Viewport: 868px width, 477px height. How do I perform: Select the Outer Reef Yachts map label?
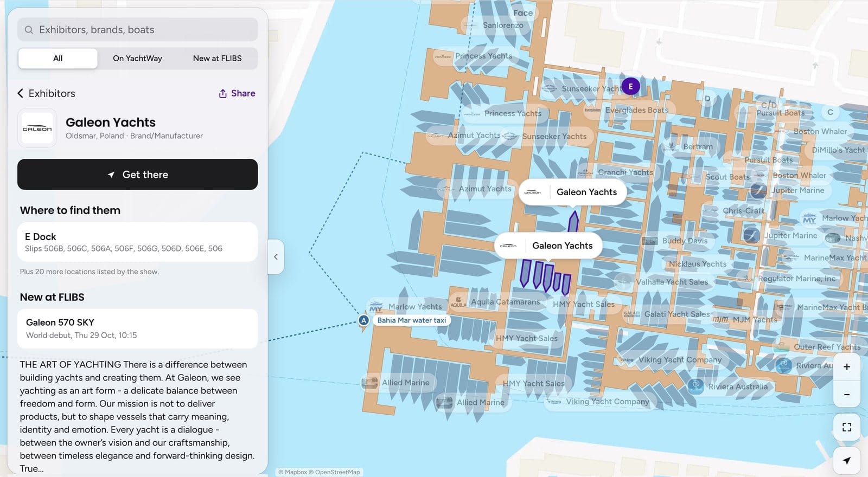tap(819, 347)
